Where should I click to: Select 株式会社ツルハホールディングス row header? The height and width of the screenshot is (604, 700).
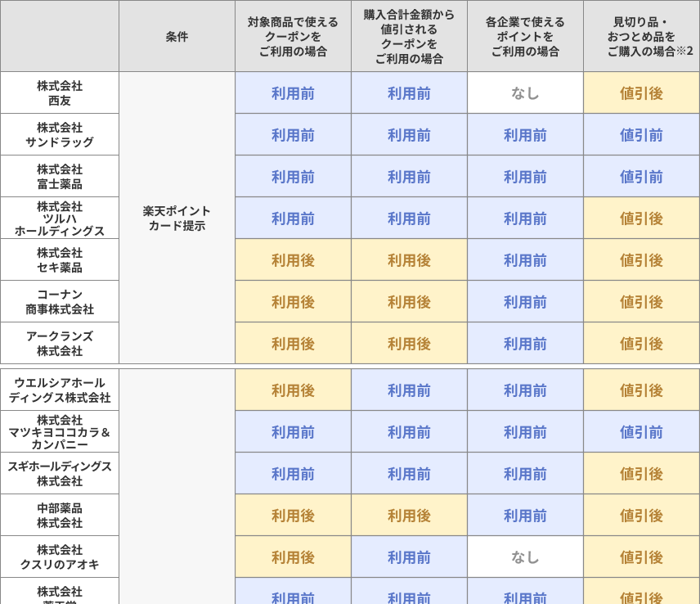click(x=59, y=217)
